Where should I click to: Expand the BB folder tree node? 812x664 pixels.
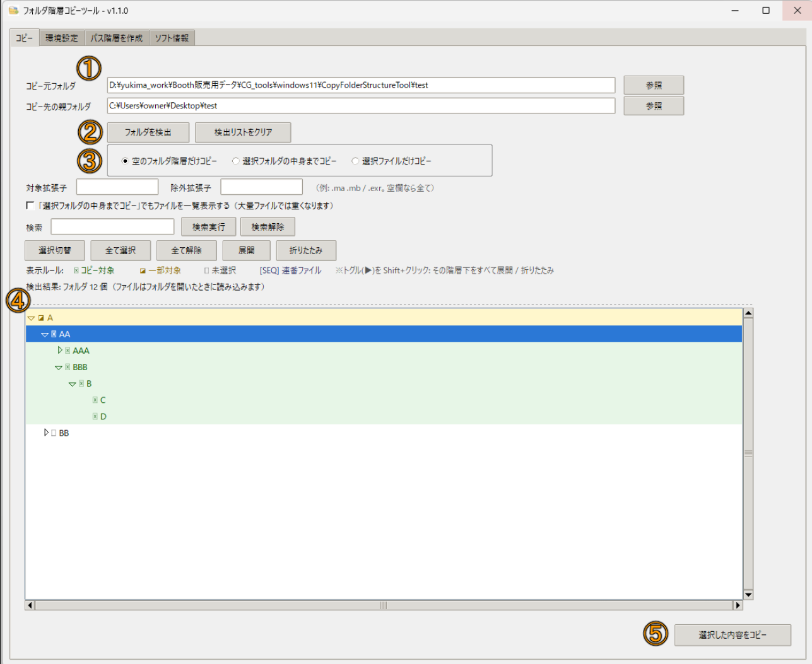tap(46, 432)
